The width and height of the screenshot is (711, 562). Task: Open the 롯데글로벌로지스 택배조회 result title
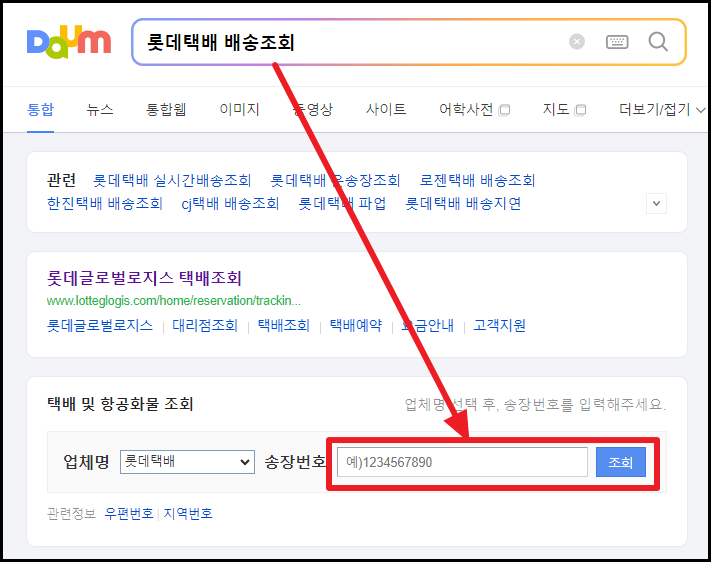[x=144, y=278]
